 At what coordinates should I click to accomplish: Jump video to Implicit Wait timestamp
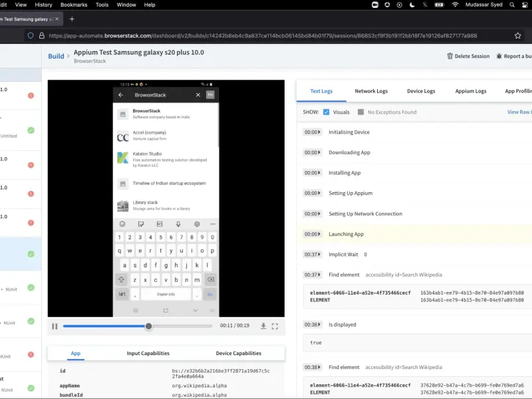[x=312, y=254]
